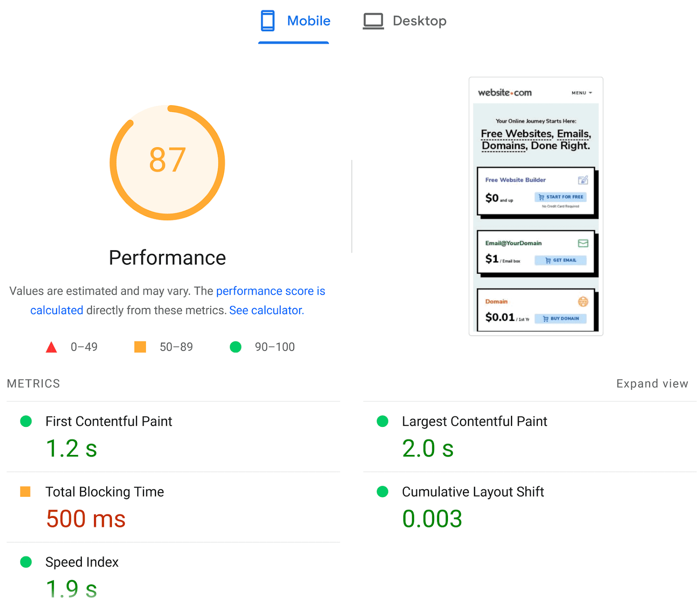Select the Mobile tab
This screenshot has height=609, width=700.
coord(308,21)
